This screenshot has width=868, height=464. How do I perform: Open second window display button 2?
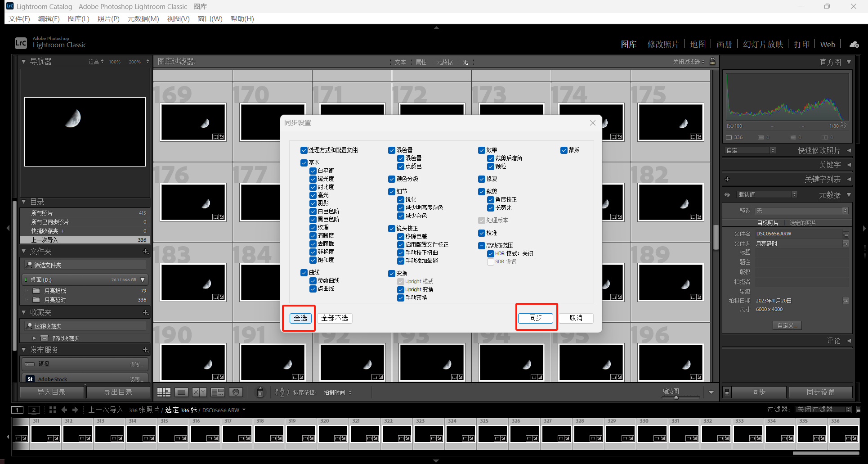point(34,410)
